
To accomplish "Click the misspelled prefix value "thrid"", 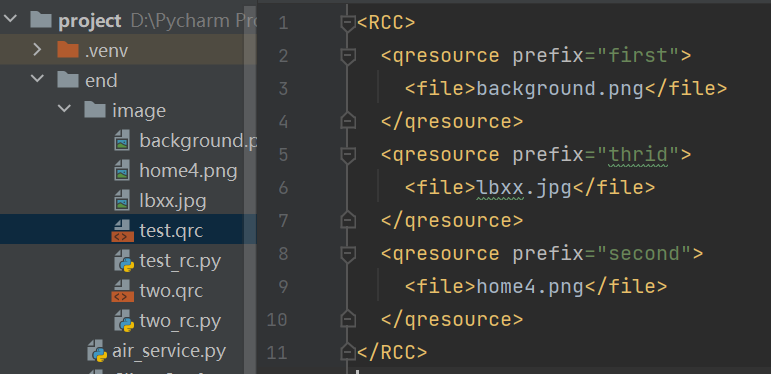I will click(638, 155).
